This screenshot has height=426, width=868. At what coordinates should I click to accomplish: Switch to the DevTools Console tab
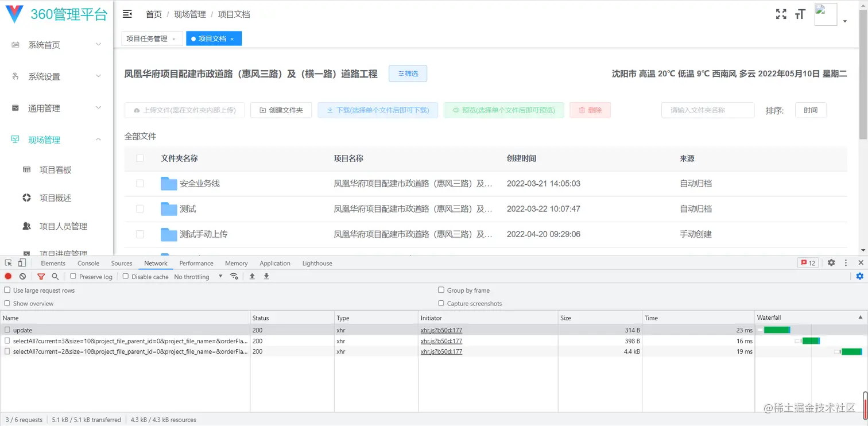click(x=88, y=264)
